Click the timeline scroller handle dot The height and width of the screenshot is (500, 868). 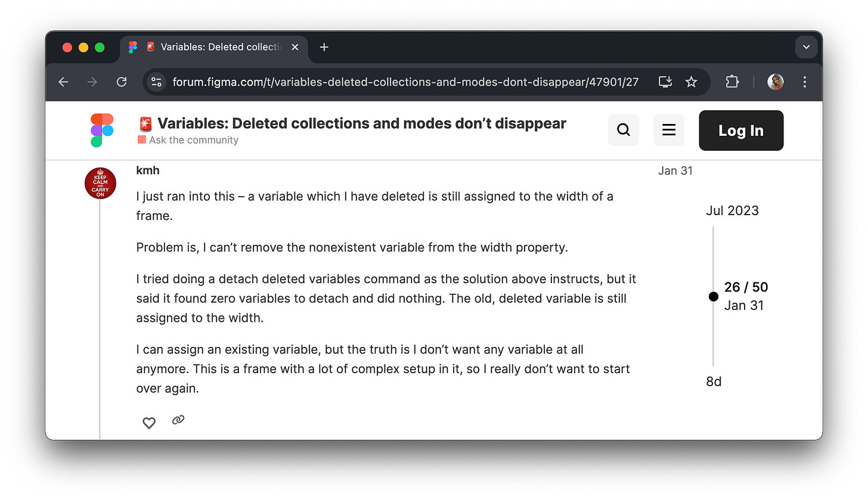tap(714, 296)
